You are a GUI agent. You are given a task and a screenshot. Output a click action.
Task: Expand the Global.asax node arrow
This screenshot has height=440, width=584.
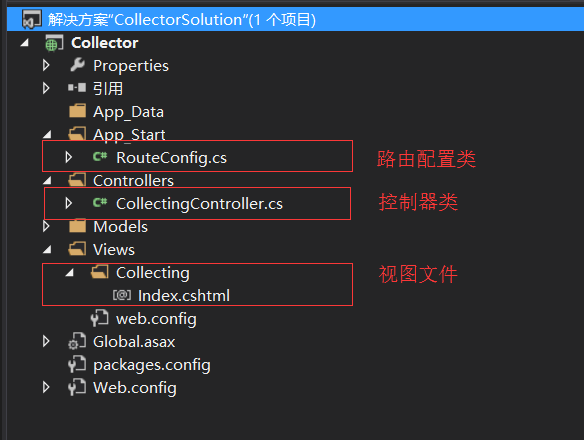pyautogui.click(x=46, y=341)
